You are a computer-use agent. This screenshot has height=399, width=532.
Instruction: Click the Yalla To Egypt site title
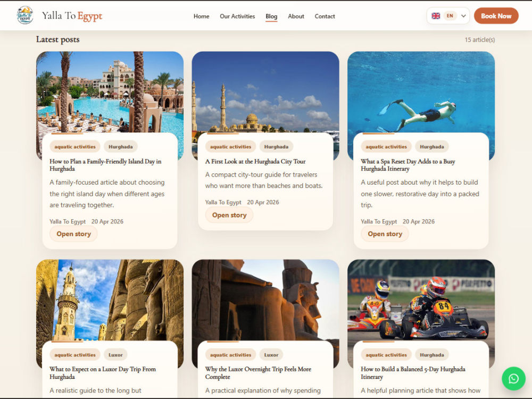72,16
